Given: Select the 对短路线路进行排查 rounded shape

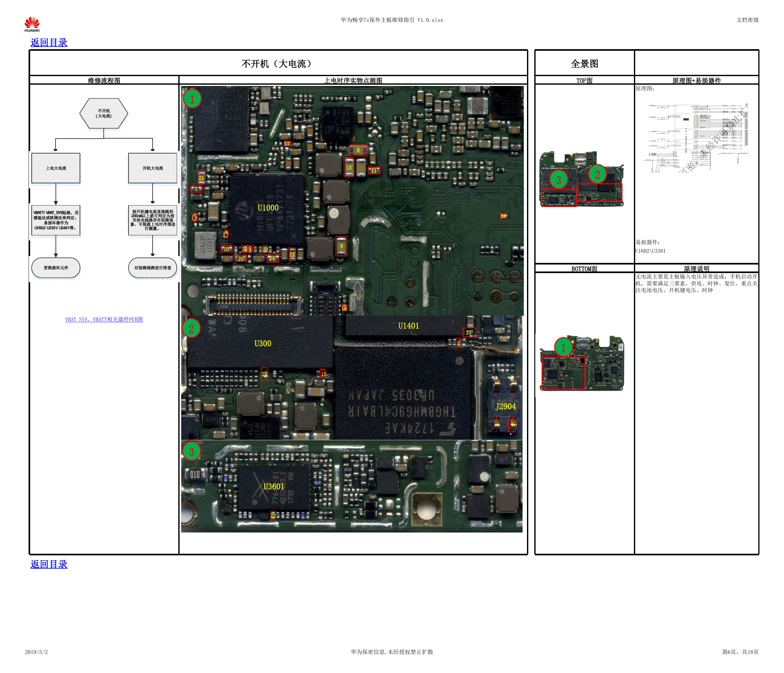Looking at the screenshot, I should (153, 268).
